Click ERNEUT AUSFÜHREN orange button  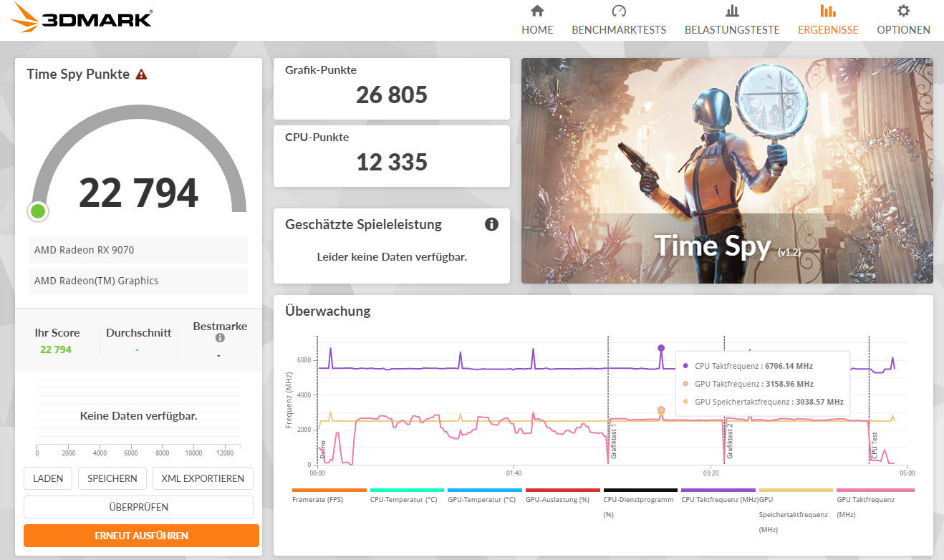141,536
